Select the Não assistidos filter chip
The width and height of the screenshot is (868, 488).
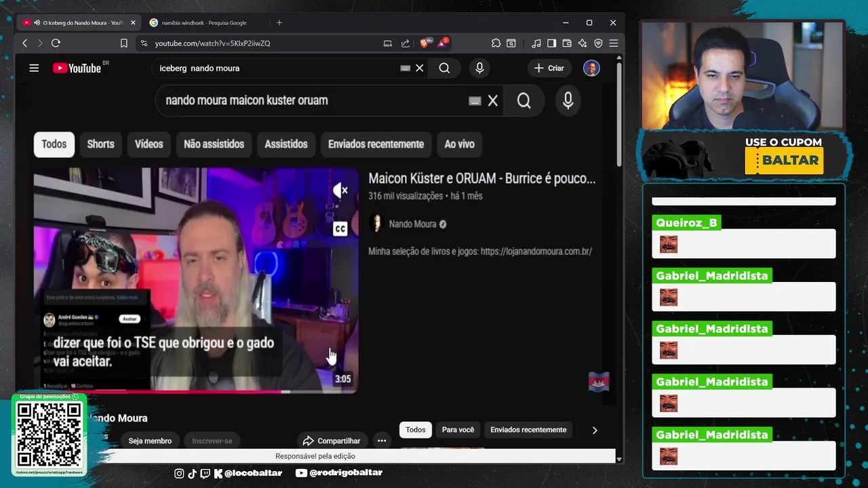click(214, 144)
